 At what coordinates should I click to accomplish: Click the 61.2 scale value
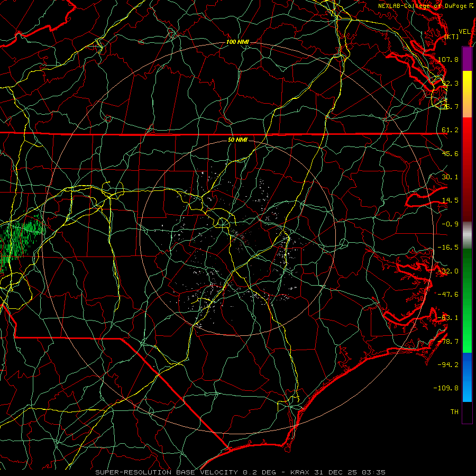[x=450, y=130]
